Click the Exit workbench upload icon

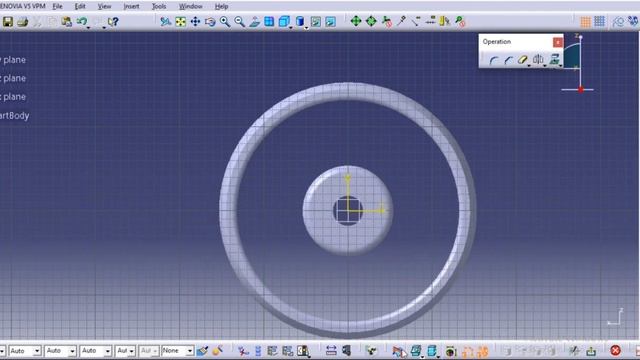591,351
